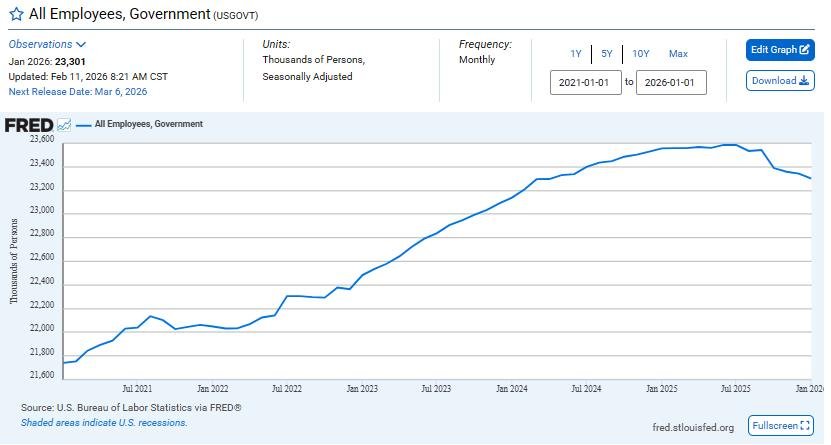Show the Max date range
Screen dimensions: 831x445
(x=678, y=54)
